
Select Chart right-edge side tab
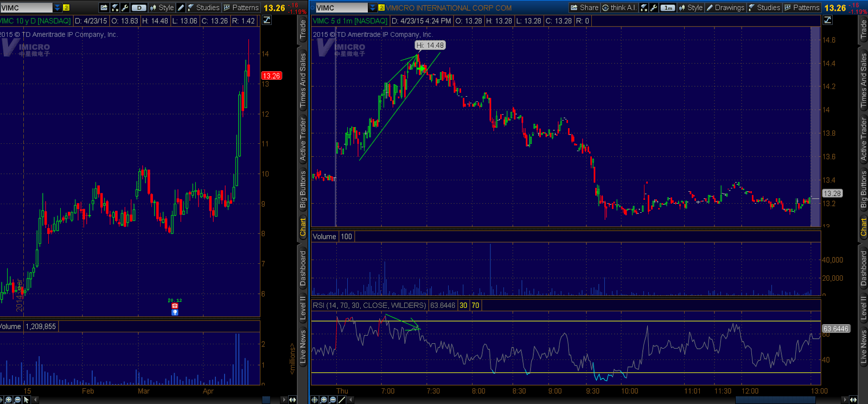tap(863, 227)
